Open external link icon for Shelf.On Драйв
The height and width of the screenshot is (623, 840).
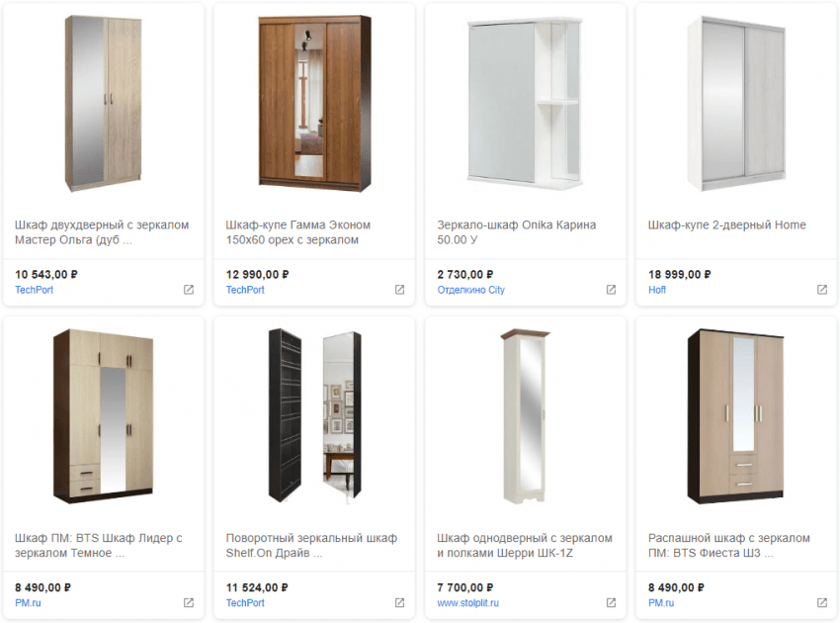[x=399, y=602]
